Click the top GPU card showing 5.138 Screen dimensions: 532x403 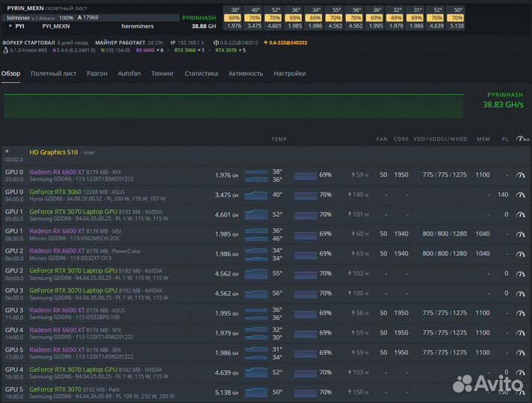point(457,18)
